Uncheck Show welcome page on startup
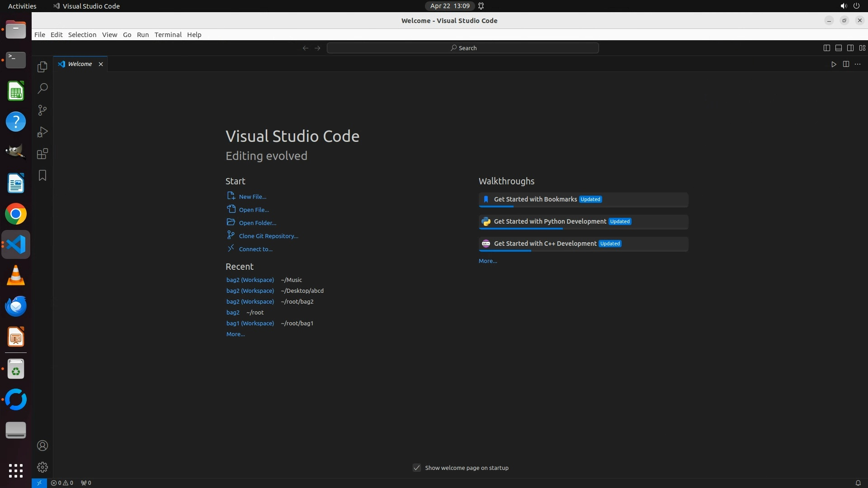This screenshot has height=488, width=868. (x=417, y=468)
